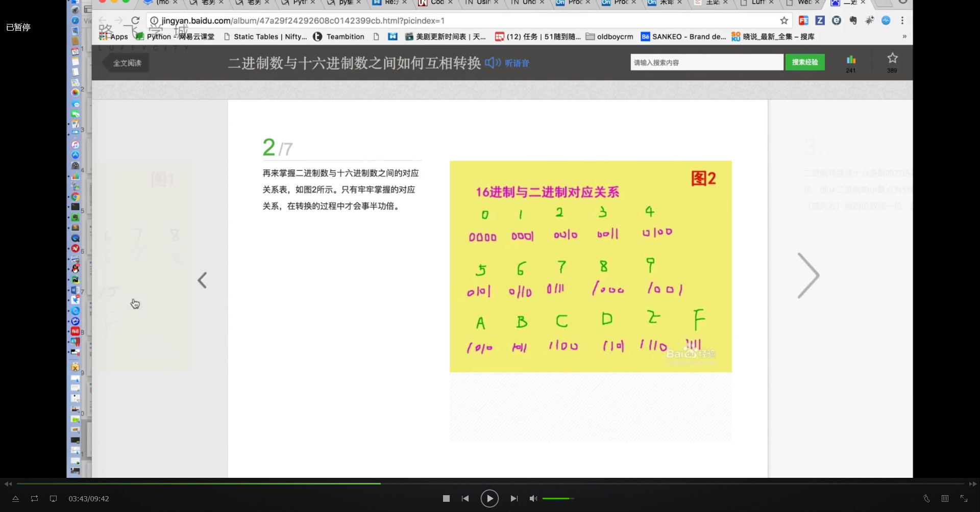Click the 03:43/09:42 time display

click(89, 499)
